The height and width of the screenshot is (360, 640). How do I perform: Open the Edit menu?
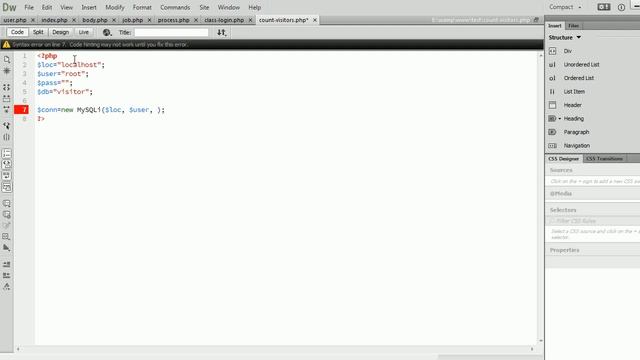coord(47,7)
